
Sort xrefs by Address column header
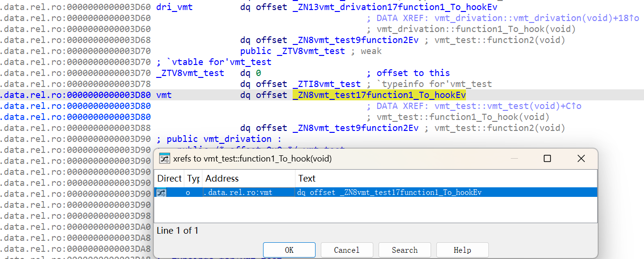click(x=248, y=178)
